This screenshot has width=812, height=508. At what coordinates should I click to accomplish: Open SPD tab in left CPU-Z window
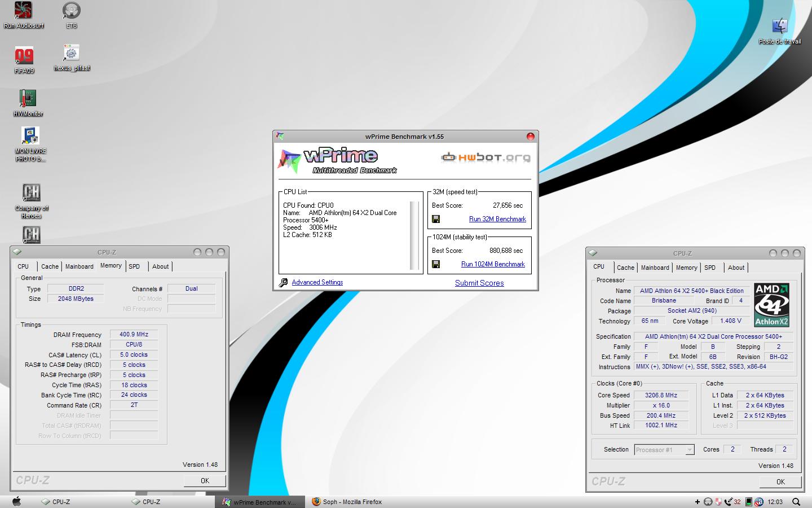pyautogui.click(x=134, y=266)
